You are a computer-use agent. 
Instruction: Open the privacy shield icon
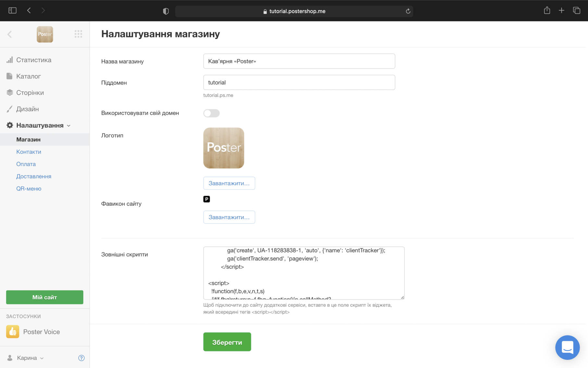click(166, 11)
